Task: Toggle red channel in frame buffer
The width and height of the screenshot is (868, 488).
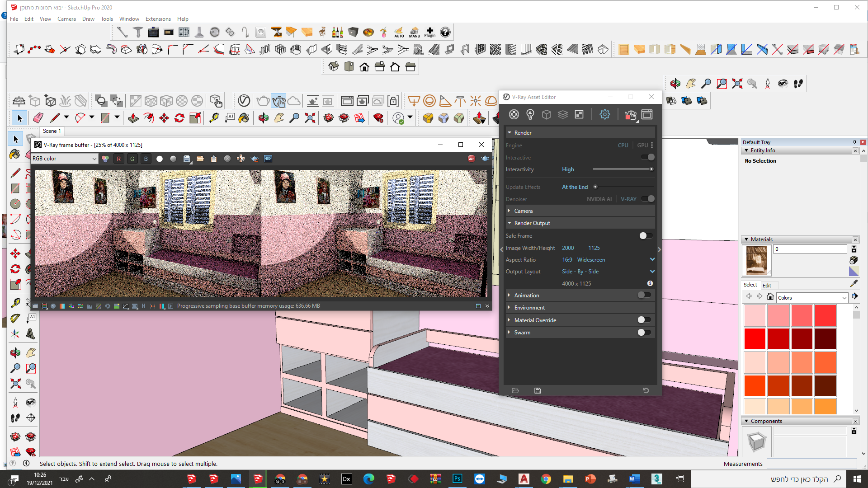Action: click(x=119, y=159)
